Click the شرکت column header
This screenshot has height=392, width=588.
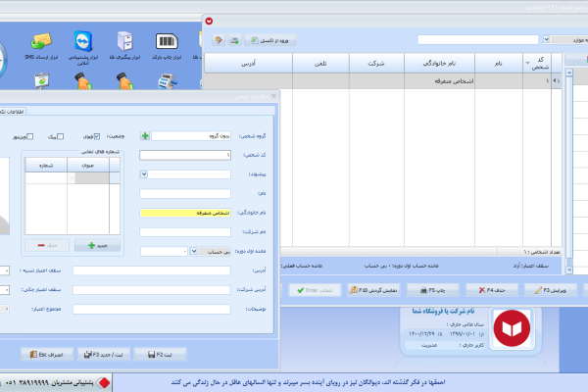tap(376, 63)
